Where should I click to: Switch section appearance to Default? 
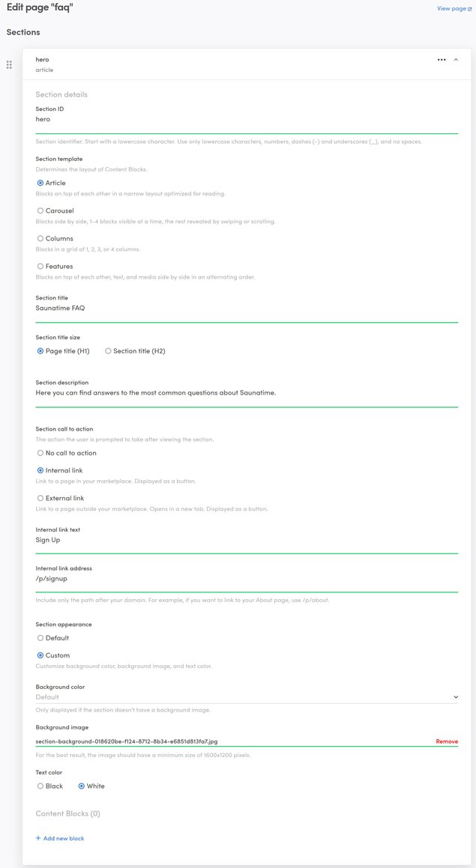pyautogui.click(x=40, y=638)
